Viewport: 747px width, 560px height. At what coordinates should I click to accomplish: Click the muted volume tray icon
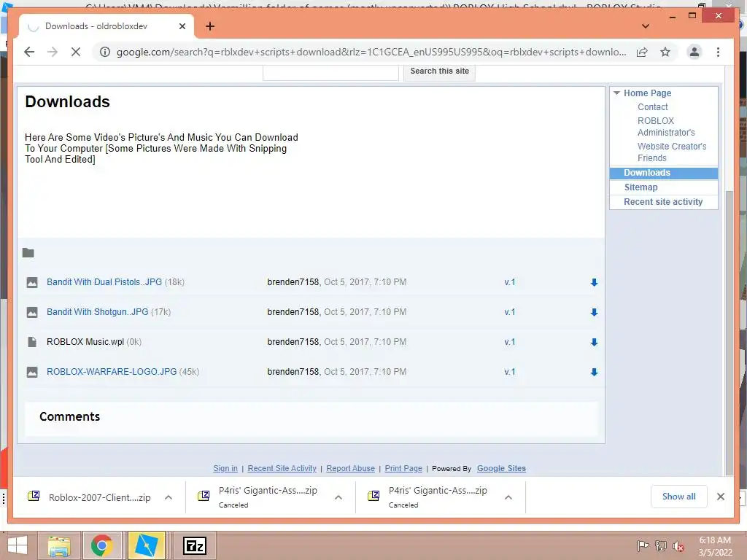click(x=678, y=546)
